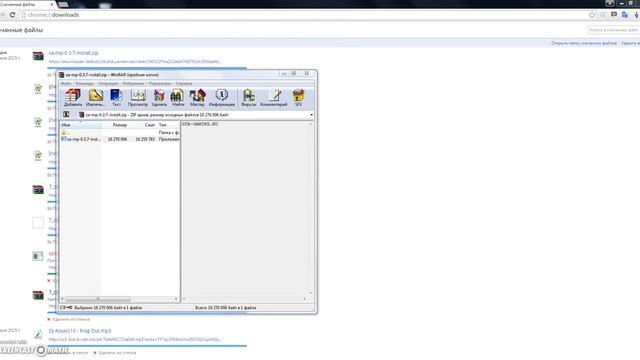Screen dimensions: 640x360
Task: Run the Test (Тест) archive tool
Action: click(116, 98)
